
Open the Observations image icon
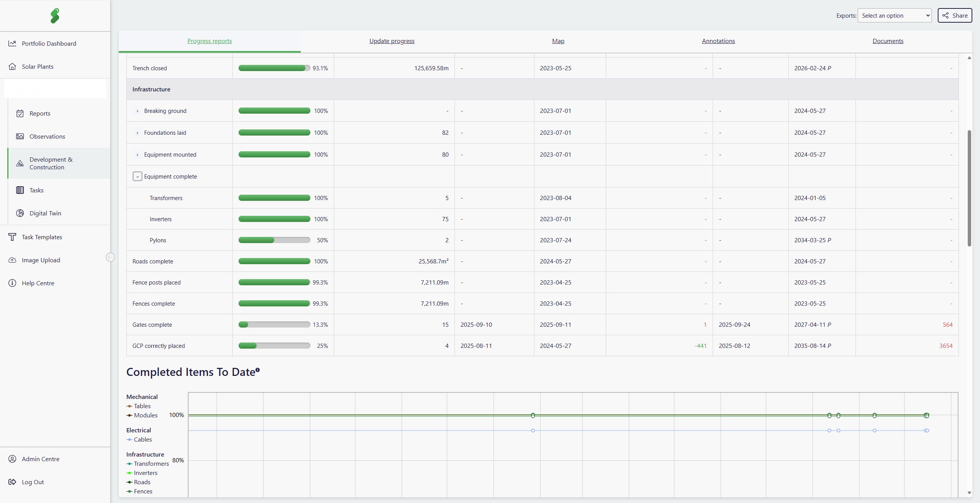[x=20, y=136]
